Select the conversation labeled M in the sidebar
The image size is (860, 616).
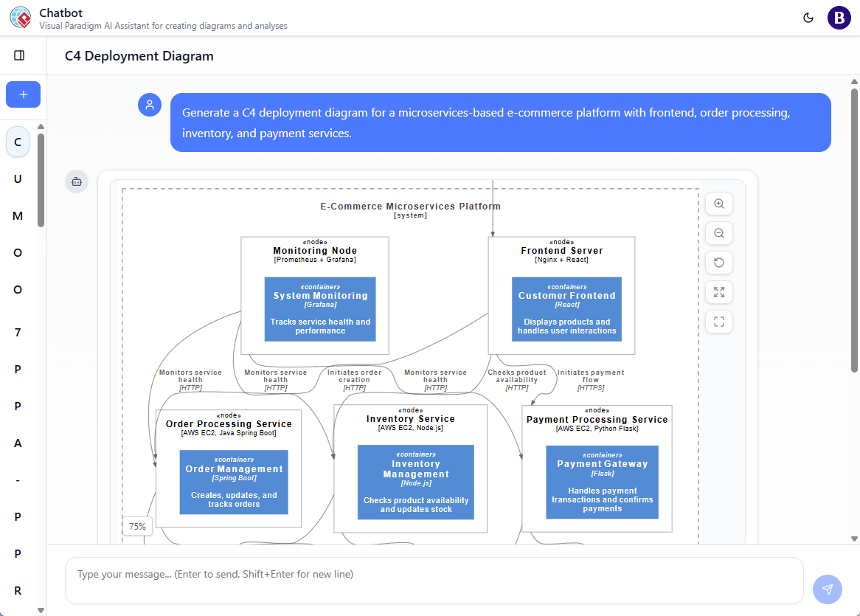coord(17,215)
